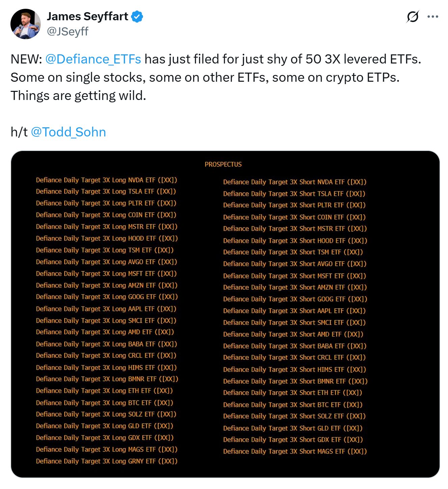Click the tweet text "Things are getting wild."
The width and height of the screenshot is (448, 489).
point(78,96)
